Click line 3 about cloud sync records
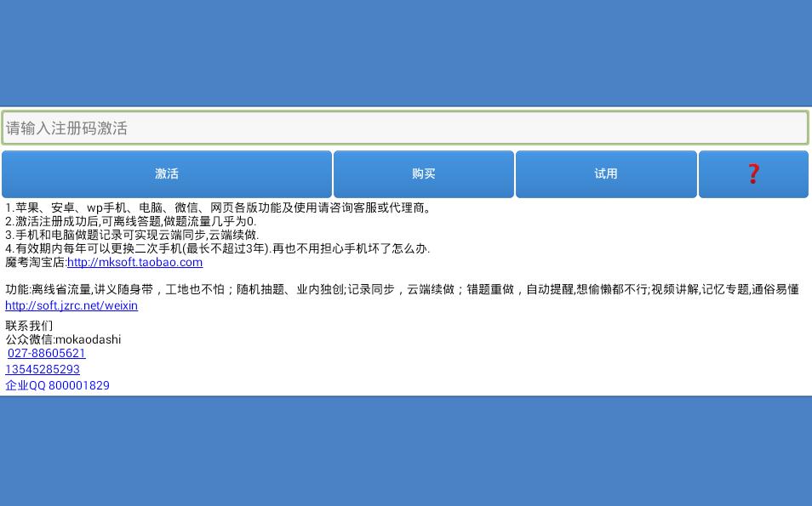This screenshot has height=506, width=812. tap(132, 235)
